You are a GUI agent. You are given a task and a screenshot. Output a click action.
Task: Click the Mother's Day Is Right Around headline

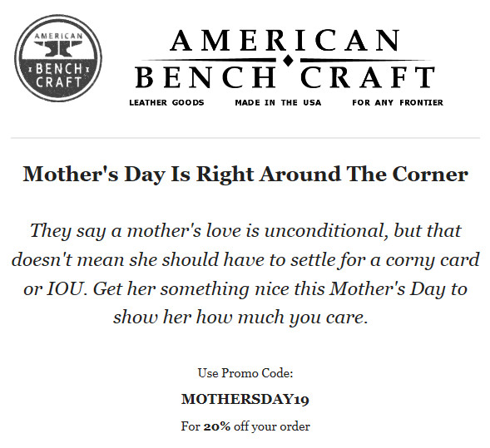[245, 175]
